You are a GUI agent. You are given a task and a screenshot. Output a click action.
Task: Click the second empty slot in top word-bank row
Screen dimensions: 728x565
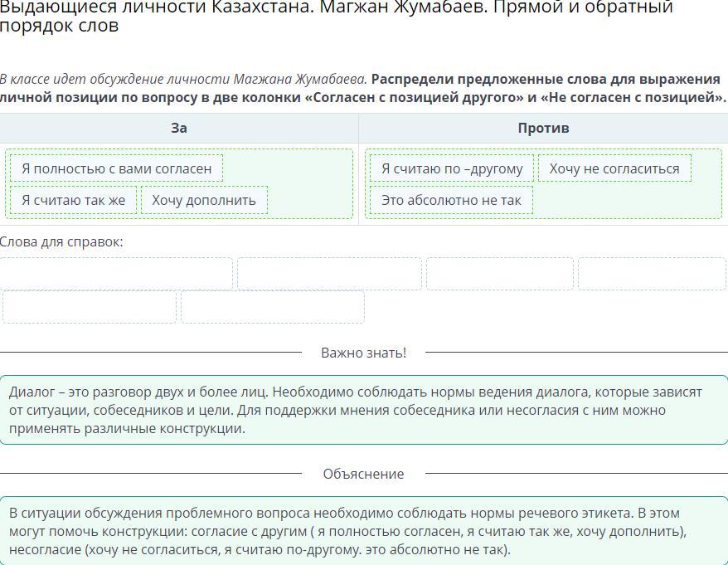329,274
